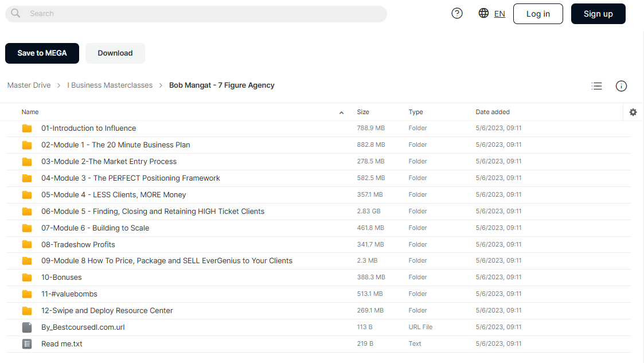Screen dimensions: 644x363
Task: Select 12-Swipe and Deploy Resource Center
Action: (107, 310)
